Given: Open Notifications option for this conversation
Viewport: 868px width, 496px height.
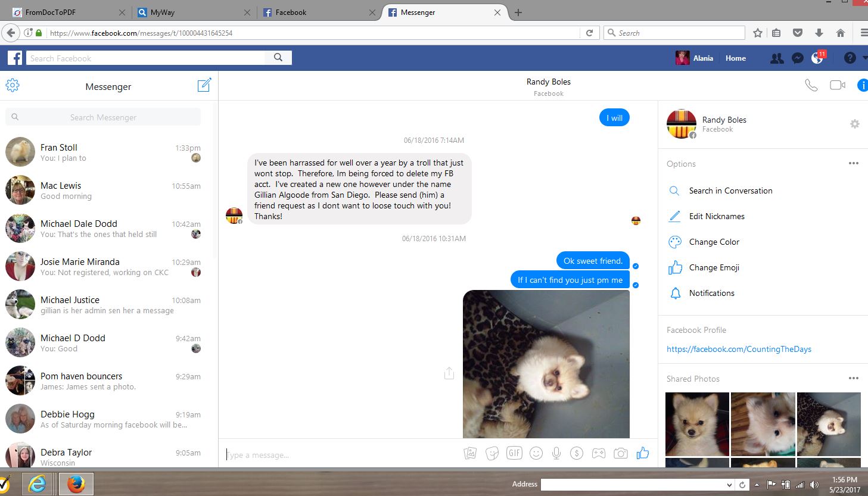Looking at the screenshot, I should click(x=711, y=293).
